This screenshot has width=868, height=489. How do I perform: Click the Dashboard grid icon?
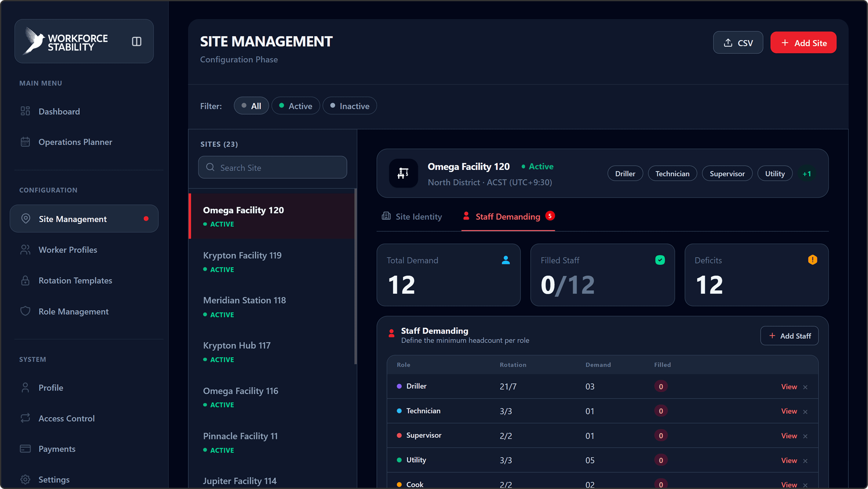coord(25,111)
